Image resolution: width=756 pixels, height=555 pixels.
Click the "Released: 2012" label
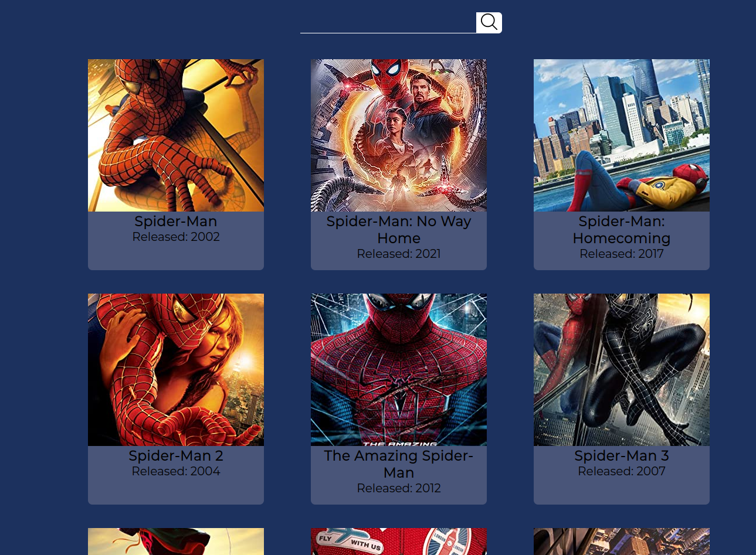(399, 489)
